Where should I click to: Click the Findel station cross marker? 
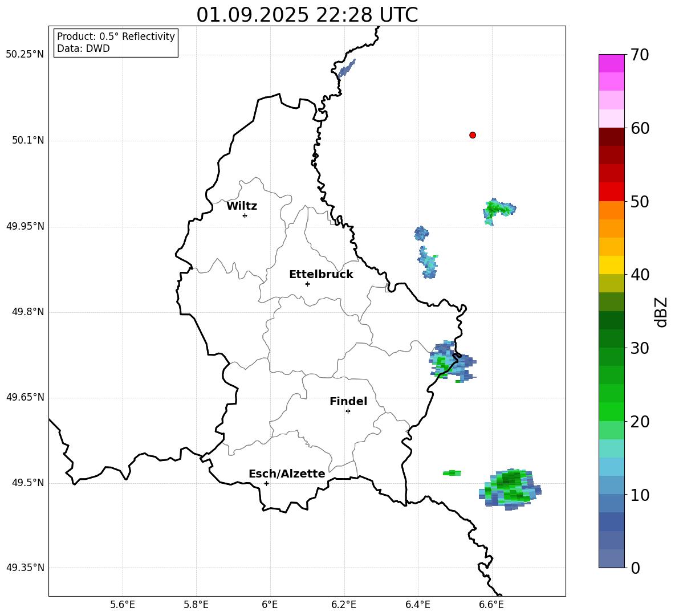(348, 411)
